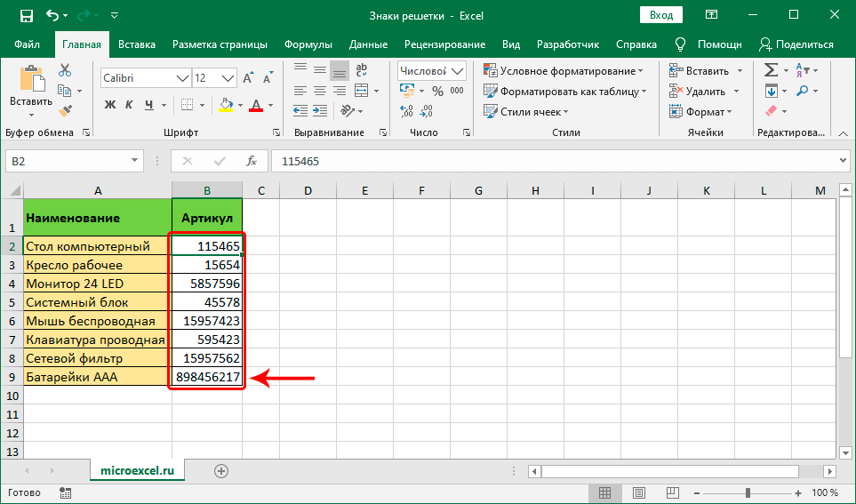Open the Вставка ribbon tab
This screenshot has width=856, height=504.
136,44
